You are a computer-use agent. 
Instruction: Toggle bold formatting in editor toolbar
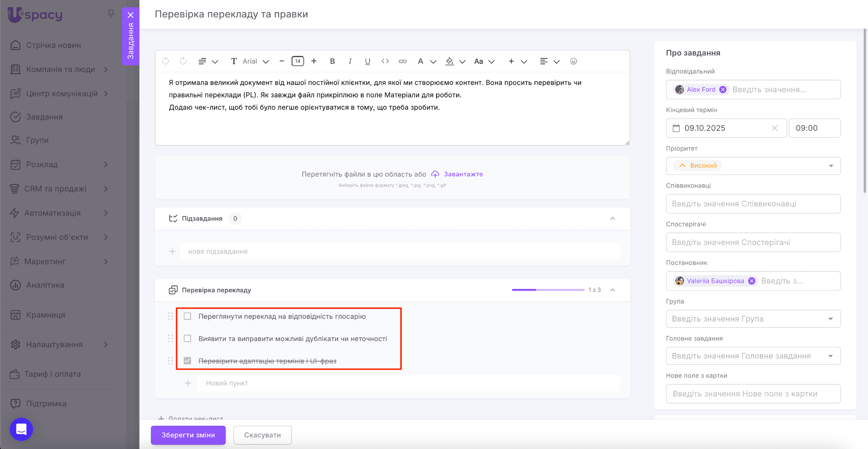pos(332,61)
